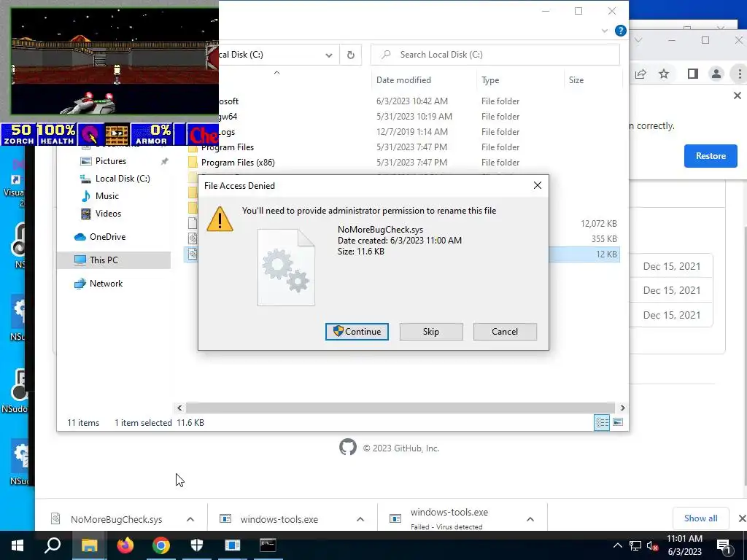Screen dimensions: 747x560
Task: Dismiss the Chrome restore notification
Action: click(738, 96)
